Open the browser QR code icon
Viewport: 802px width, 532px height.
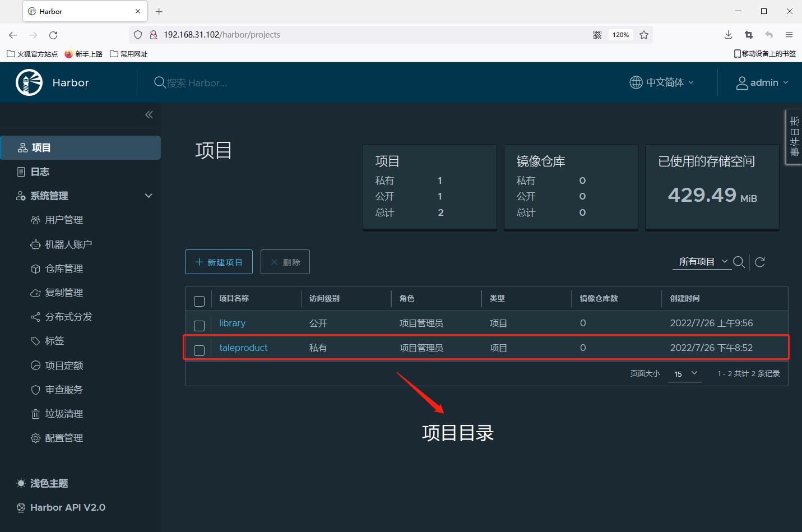pyautogui.click(x=597, y=35)
